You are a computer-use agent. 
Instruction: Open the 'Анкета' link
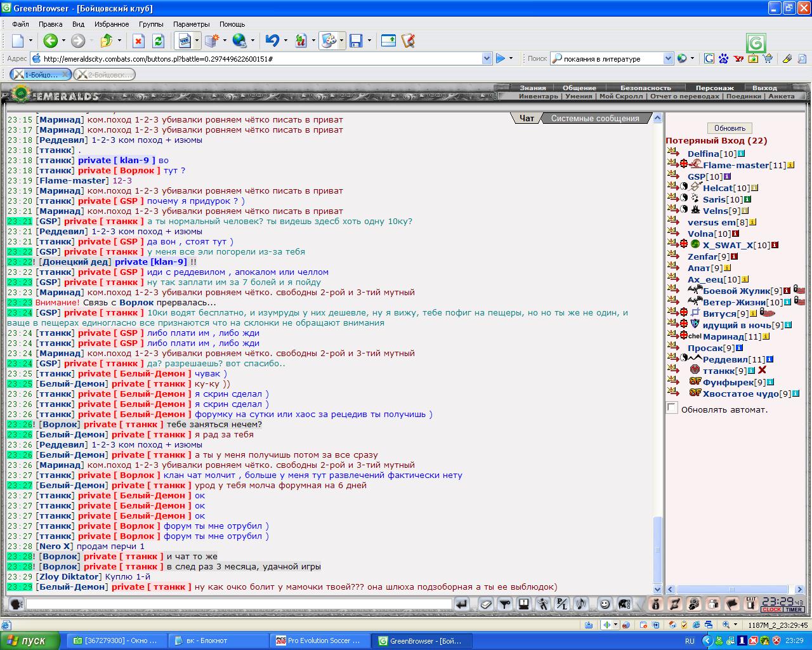tap(781, 96)
